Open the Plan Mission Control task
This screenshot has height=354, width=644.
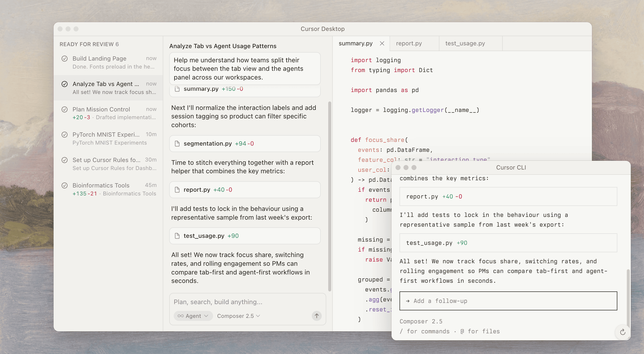108,113
